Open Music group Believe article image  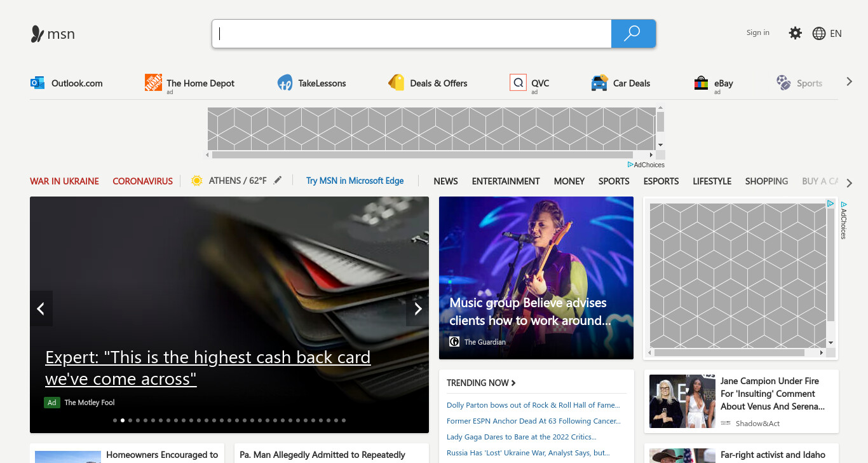pyautogui.click(x=536, y=278)
